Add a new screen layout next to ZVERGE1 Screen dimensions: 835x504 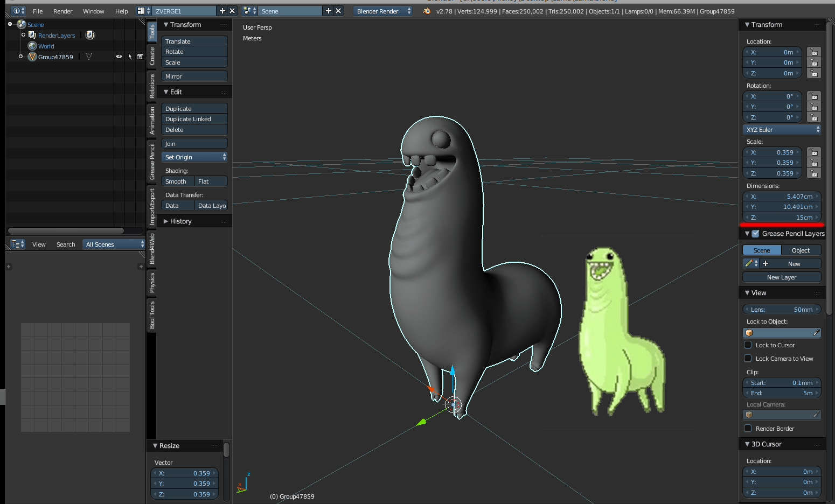(222, 11)
